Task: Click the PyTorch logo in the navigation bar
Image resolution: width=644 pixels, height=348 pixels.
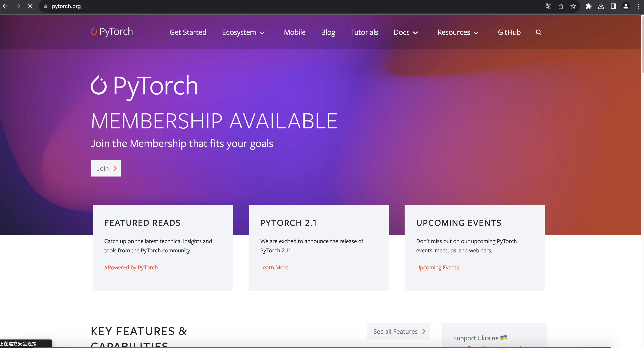Action: (x=112, y=32)
